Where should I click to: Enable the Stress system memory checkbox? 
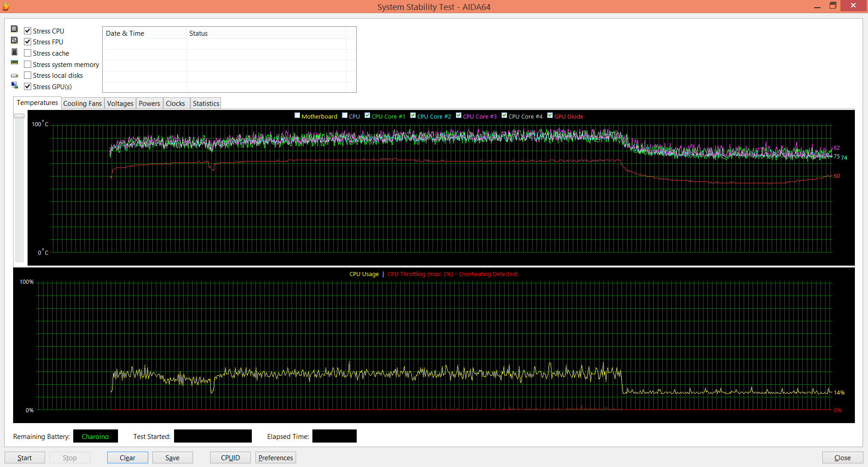click(x=28, y=64)
